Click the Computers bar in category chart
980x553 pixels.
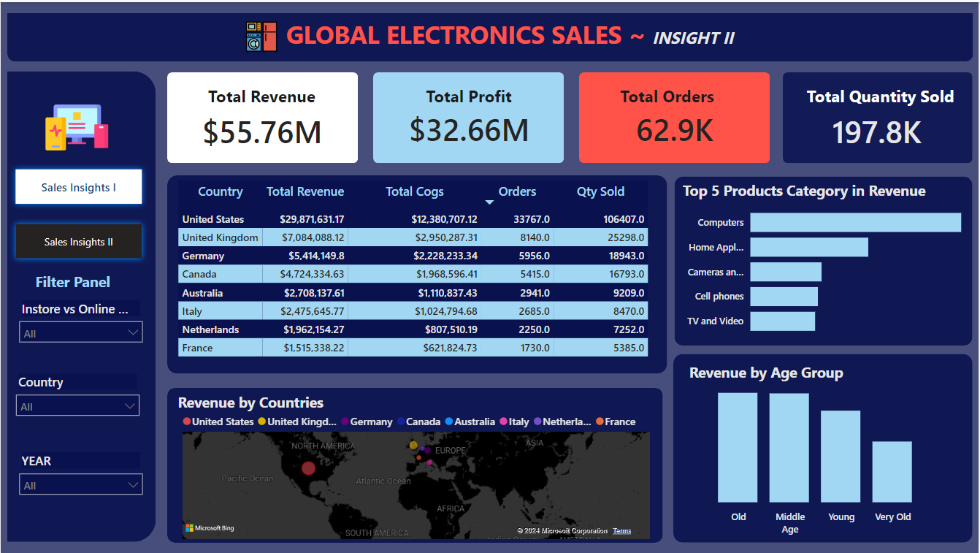pos(855,223)
